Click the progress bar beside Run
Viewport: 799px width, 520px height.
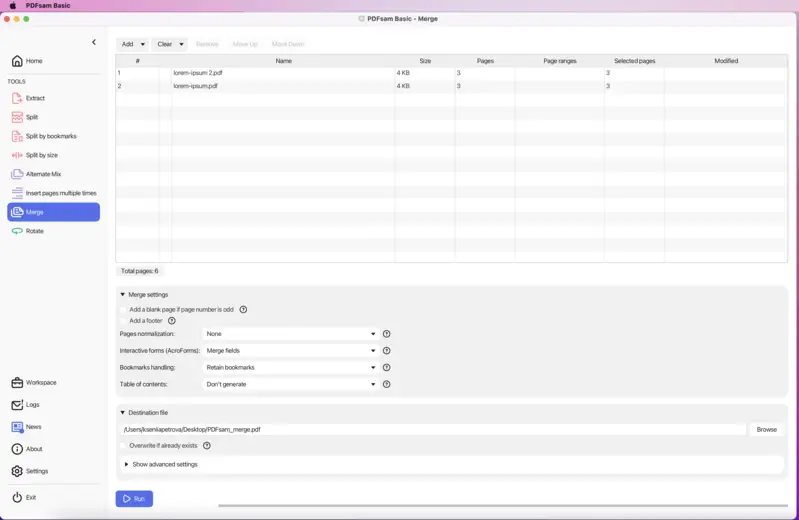point(503,506)
